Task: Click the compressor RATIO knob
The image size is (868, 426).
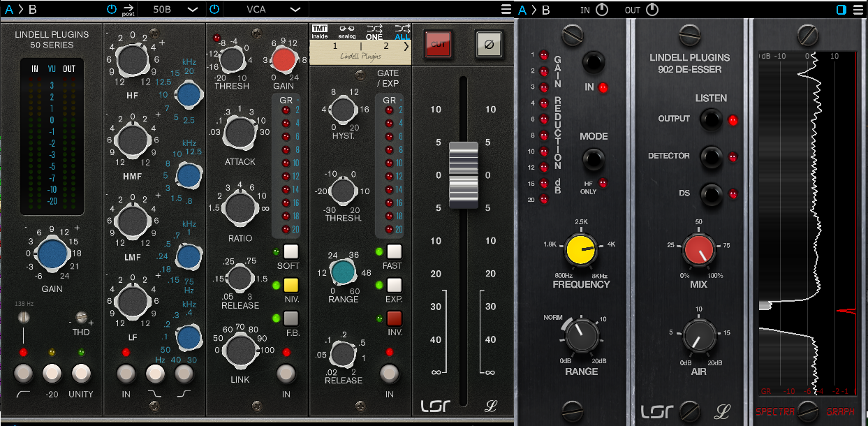Action: coord(239,206)
